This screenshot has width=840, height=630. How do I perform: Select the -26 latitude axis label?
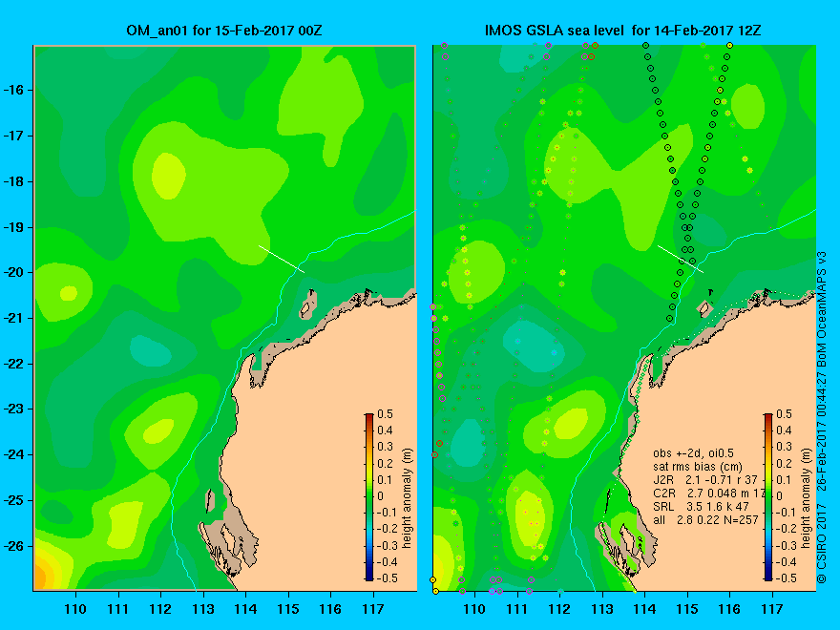click(15, 546)
